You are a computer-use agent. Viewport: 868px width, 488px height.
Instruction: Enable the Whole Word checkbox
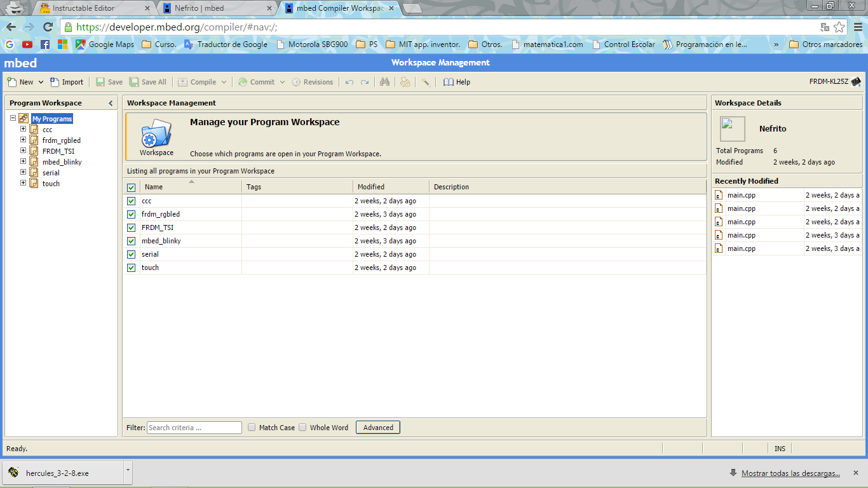click(x=302, y=428)
